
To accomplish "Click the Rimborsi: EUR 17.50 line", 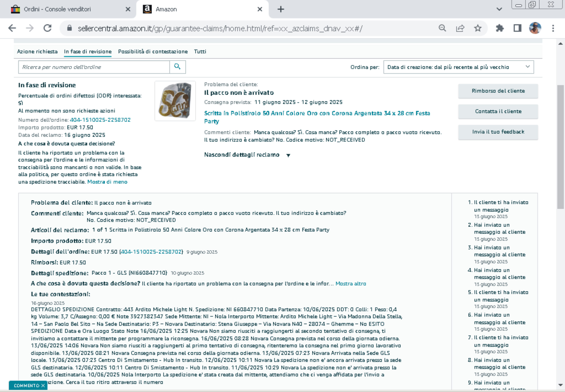I will (58, 262).
